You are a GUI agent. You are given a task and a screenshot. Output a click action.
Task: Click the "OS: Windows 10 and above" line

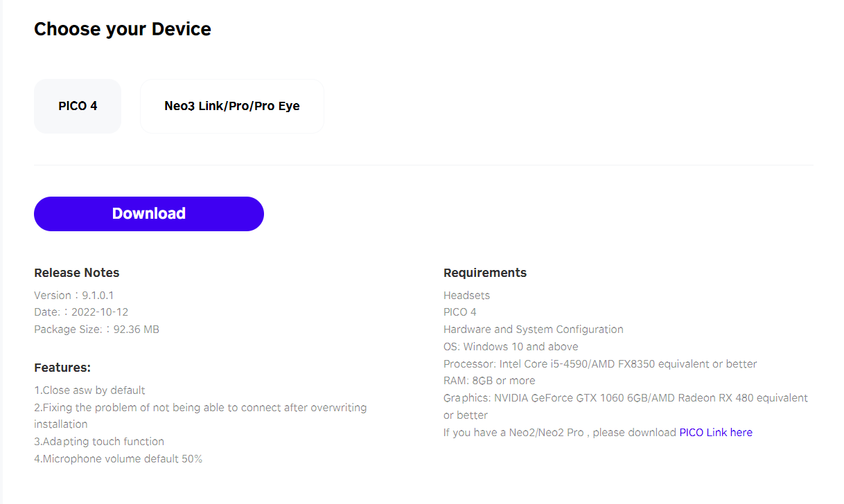click(511, 346)
